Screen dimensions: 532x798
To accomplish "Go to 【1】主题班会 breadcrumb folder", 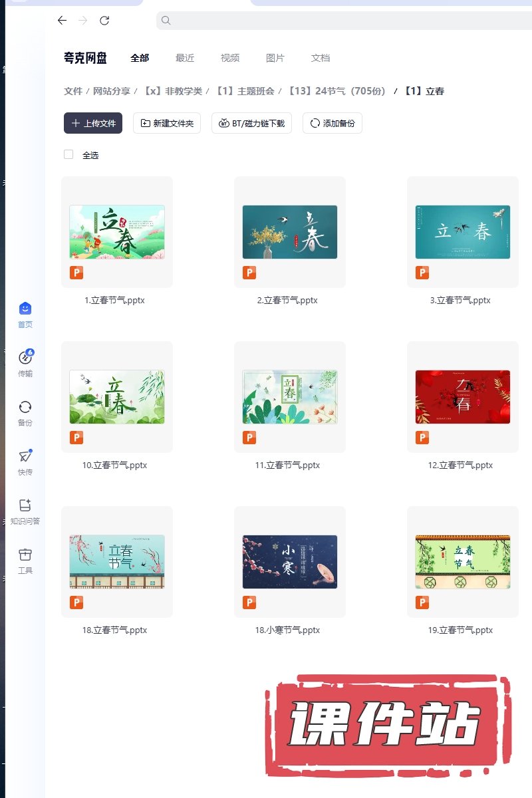I will click(245, 91).
